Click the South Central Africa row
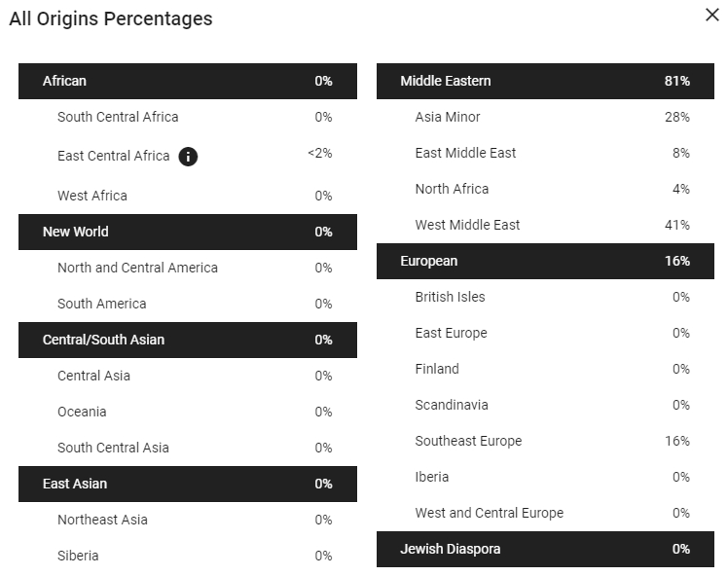The height and width of the screenshot is (576, 728). [x=188, y=117]
